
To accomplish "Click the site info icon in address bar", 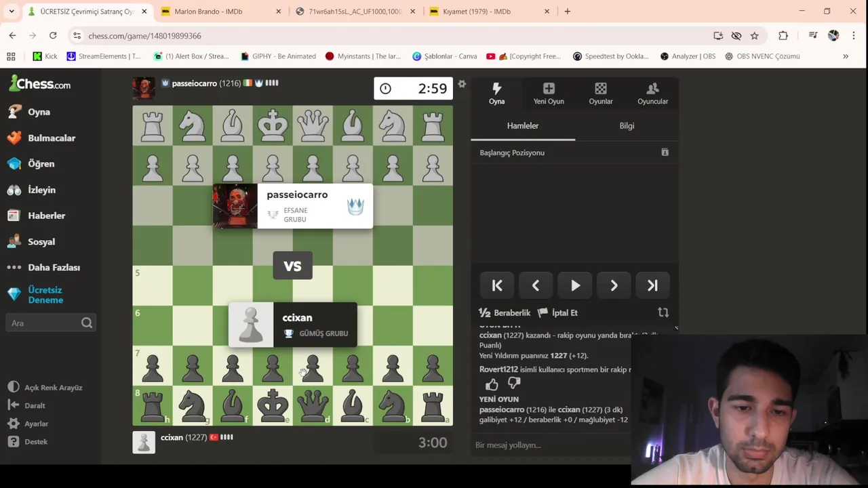I will [77, 36].
